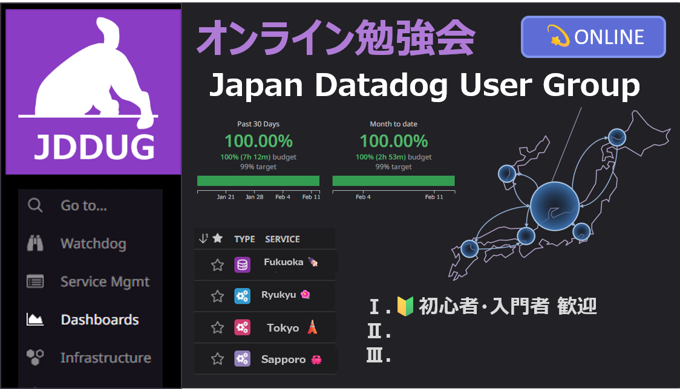Click the Watchdog binoculars icon
Image resolution: width=680 pixels, height=389 pixels.
coord(35,243)
